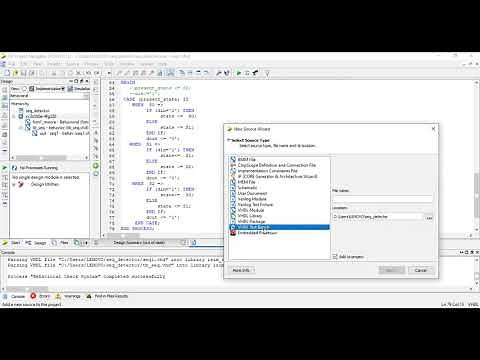This screenshot has width=480, height=360.
Task: Select VHDL Library source type
Action: coord(250,216)
